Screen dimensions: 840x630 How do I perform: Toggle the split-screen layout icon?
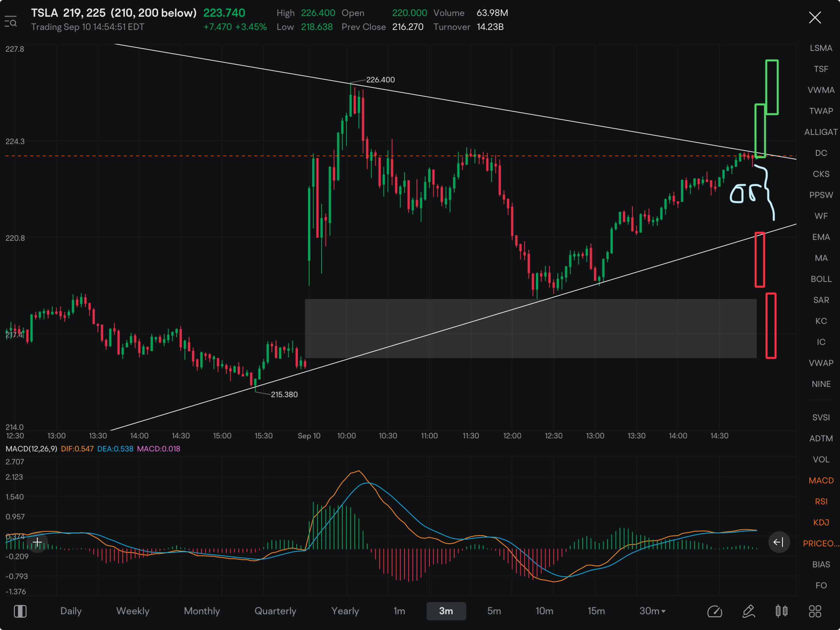coord(20,611)
